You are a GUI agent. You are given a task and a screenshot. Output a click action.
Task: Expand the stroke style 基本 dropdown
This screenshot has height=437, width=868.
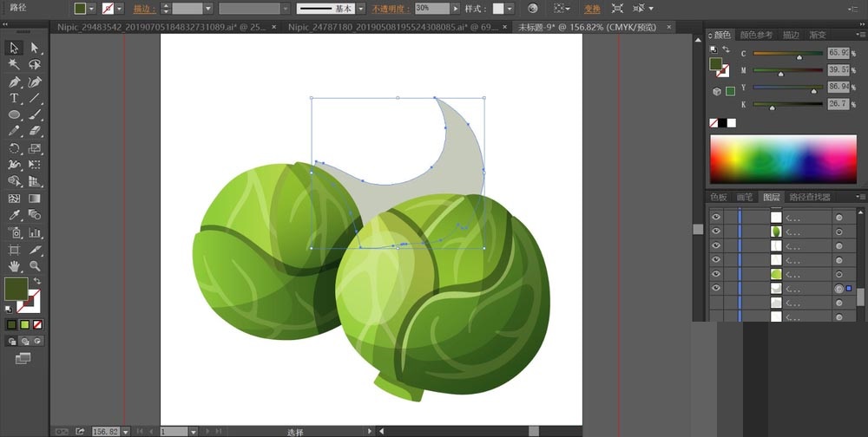(361, 8)
